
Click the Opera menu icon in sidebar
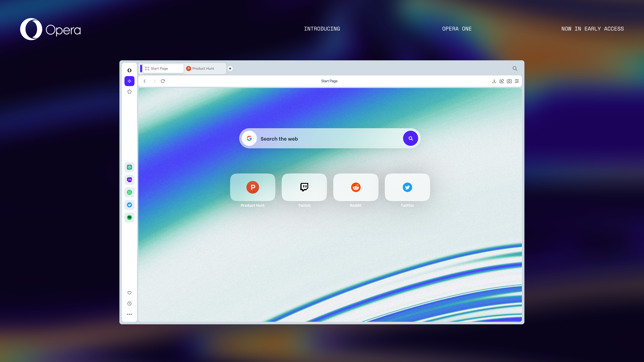coord(129,70)
